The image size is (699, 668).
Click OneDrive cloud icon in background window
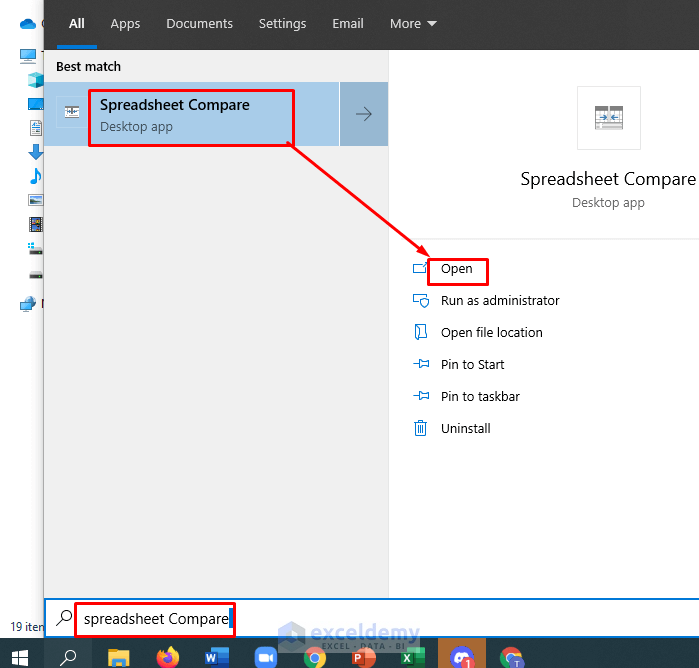28,24
